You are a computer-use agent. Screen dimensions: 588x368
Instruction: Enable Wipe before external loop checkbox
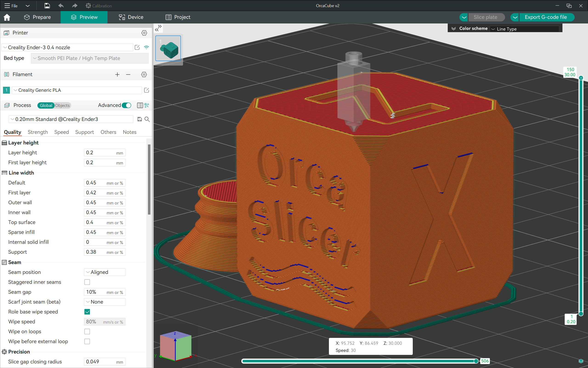click(x=87, y=342)
